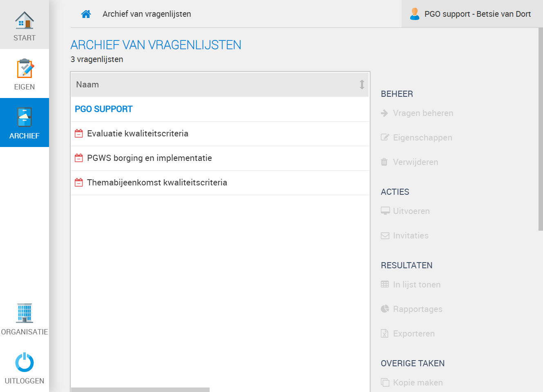Open the EIGEN clipboard icon

[25, 69]
